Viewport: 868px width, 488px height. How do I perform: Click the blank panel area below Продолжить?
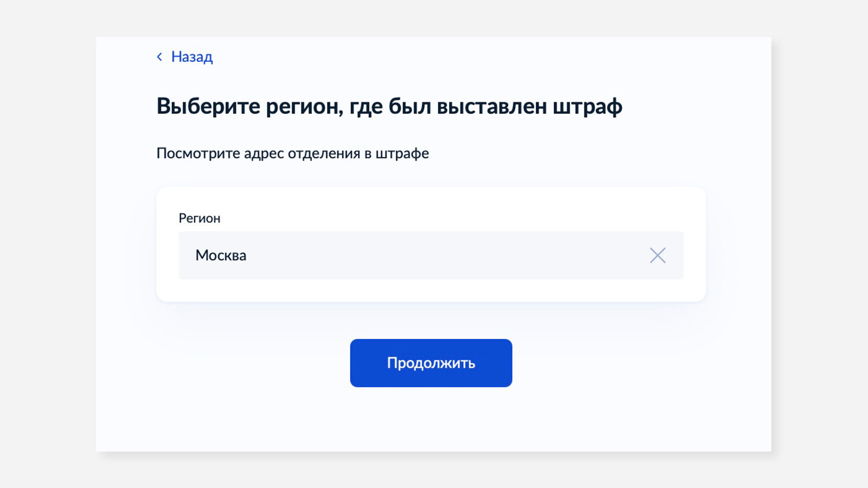click(431, 419)
